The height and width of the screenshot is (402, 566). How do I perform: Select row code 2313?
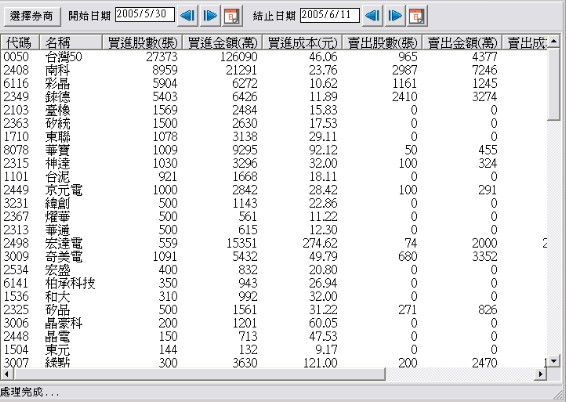click(x=16, y=230)
